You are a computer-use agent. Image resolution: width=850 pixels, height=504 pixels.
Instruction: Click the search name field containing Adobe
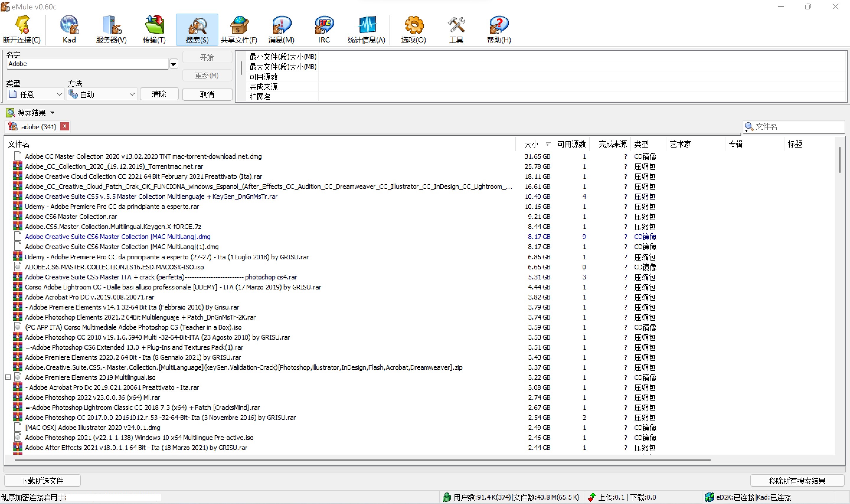coord(88,64)
